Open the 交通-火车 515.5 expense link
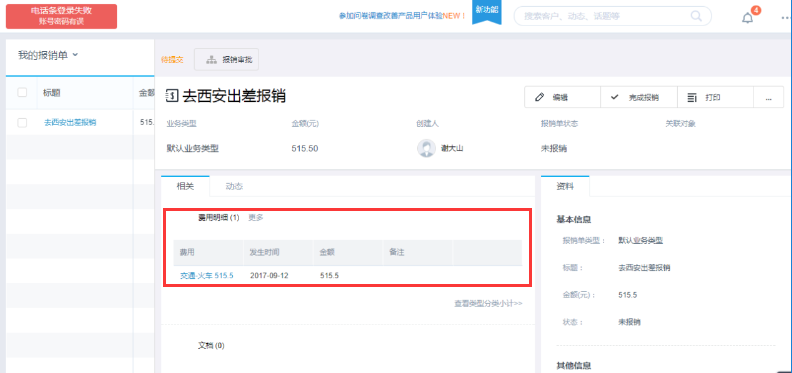 point(207,276)
